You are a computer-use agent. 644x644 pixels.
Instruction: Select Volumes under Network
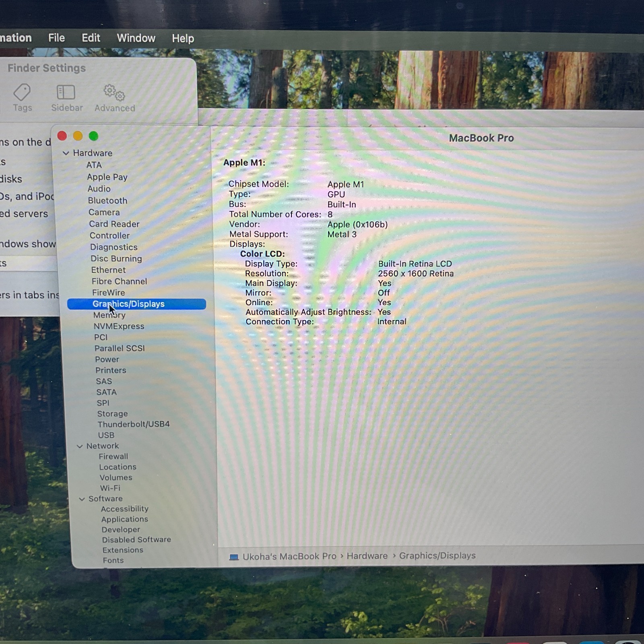point(116,477)
